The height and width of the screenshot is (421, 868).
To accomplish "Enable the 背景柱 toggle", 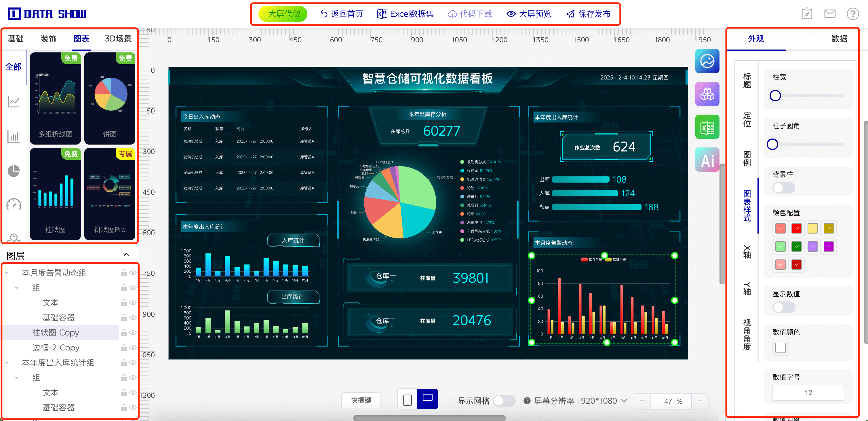I will pos(783,188).
